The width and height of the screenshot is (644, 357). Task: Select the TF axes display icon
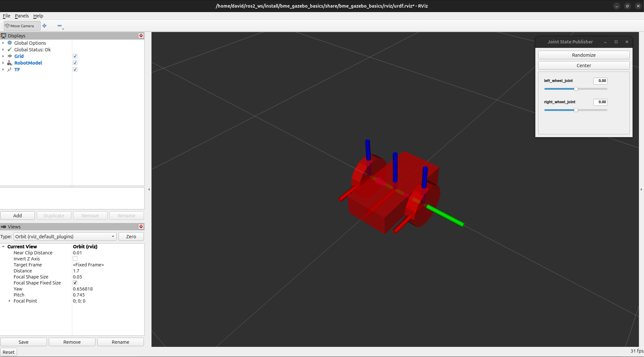tap(10, 69)
